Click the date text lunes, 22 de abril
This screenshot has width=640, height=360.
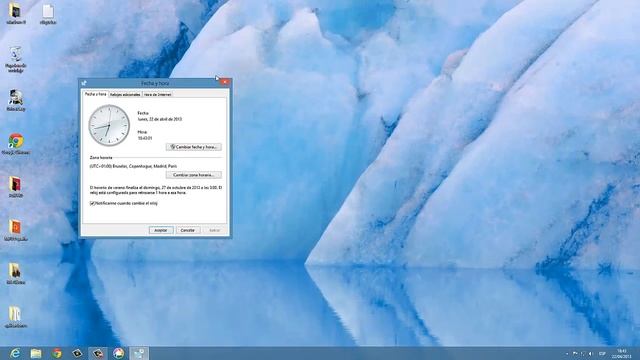(x=160, y=119)
